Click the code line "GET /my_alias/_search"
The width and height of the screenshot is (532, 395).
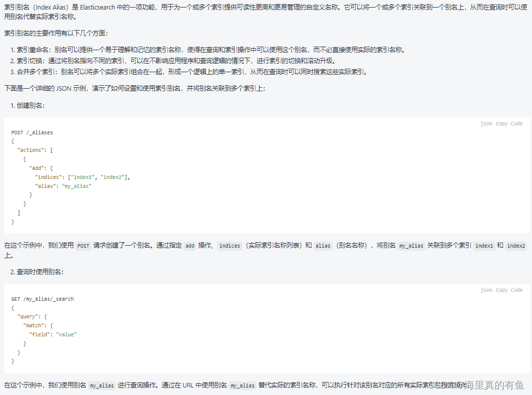click(x=43, y=299)
